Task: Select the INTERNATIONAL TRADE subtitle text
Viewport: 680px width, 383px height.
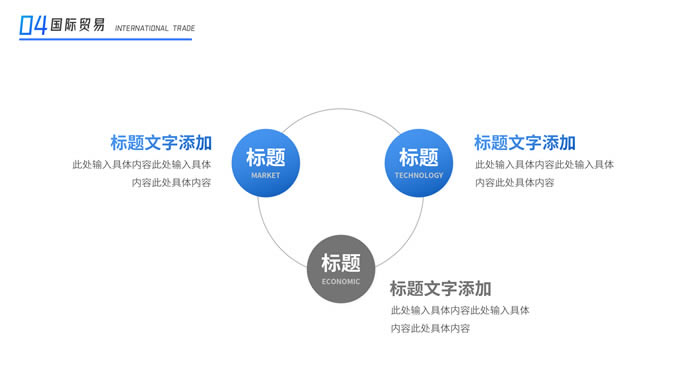Action: [155, 28]
